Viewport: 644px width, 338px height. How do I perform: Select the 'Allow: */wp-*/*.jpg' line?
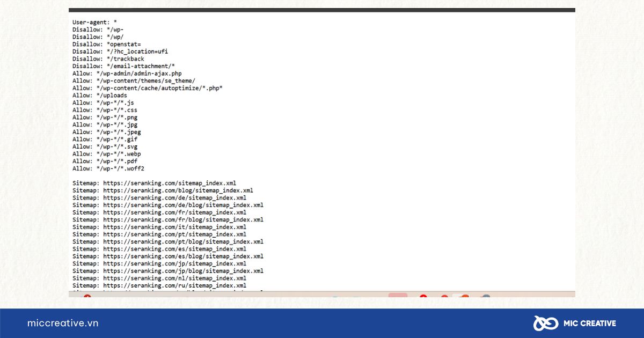(x=105, y=124)
